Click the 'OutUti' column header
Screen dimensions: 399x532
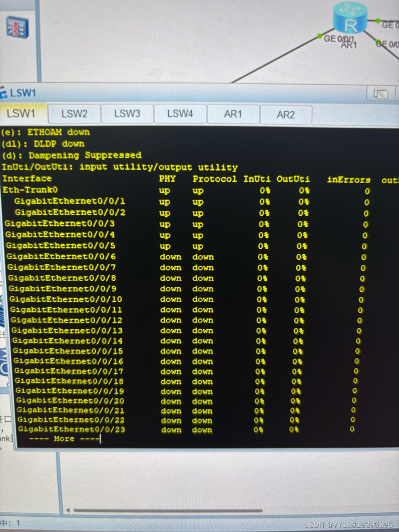pyautogui.click(x=293, y=179)
